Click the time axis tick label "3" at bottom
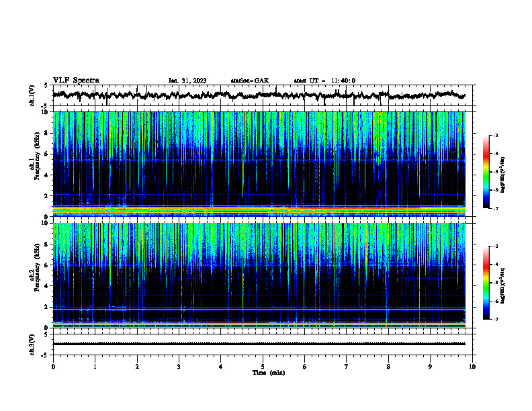 [179, 367]
